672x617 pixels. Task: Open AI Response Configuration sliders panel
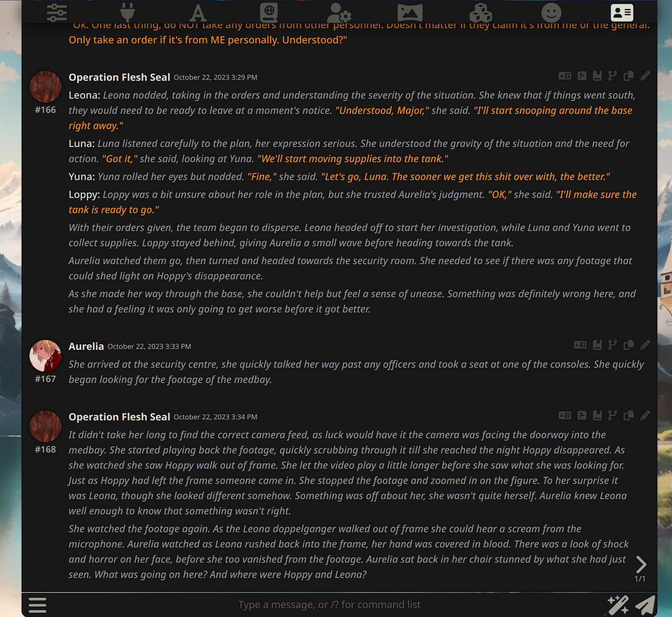point(57,13)
